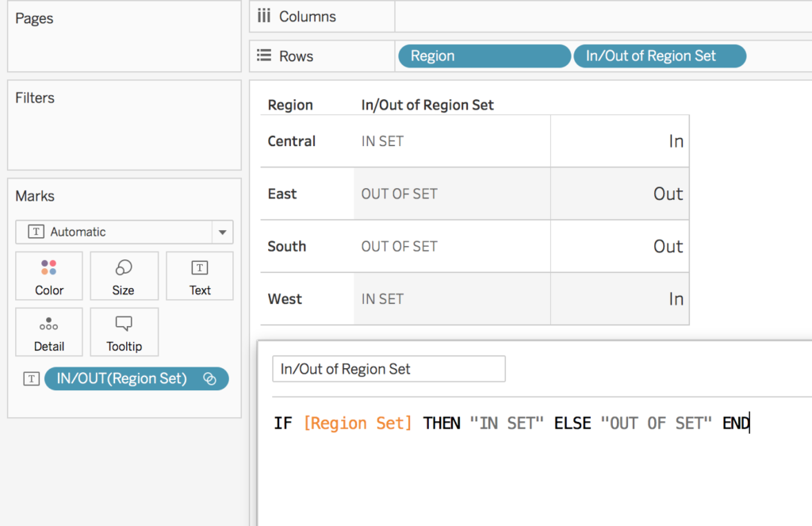
Task: Click the Rows shelf icon
Action: click(x=264, y=56)
